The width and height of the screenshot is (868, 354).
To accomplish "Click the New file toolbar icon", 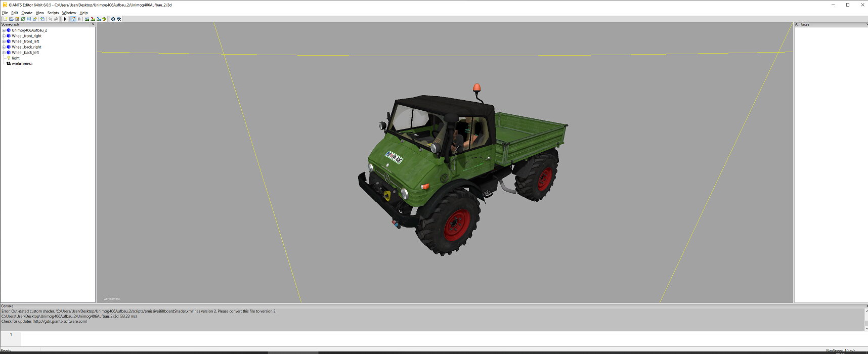I will point(6,19).
